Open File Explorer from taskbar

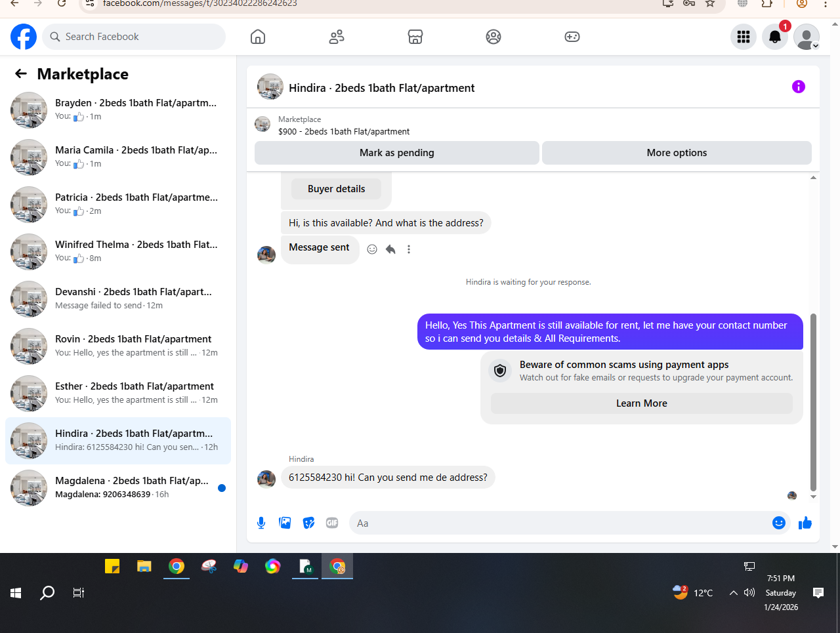(x=144, y=566)
